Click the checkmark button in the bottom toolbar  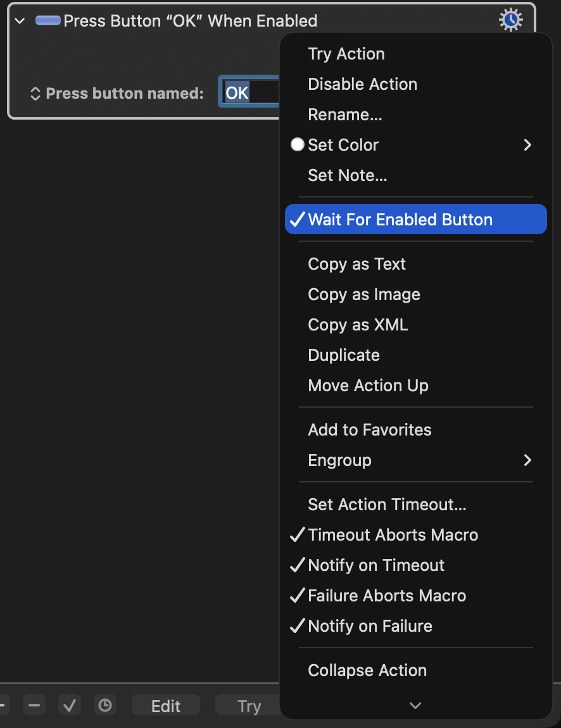(70, 705)
